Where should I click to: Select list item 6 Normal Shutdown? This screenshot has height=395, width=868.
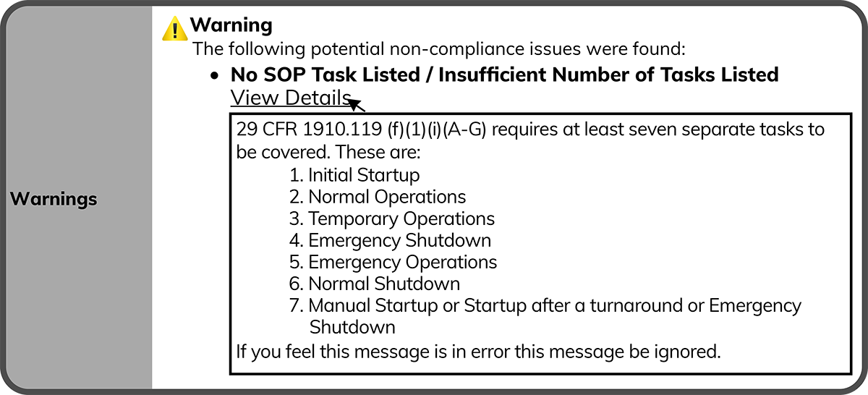[x=375, y=284]
